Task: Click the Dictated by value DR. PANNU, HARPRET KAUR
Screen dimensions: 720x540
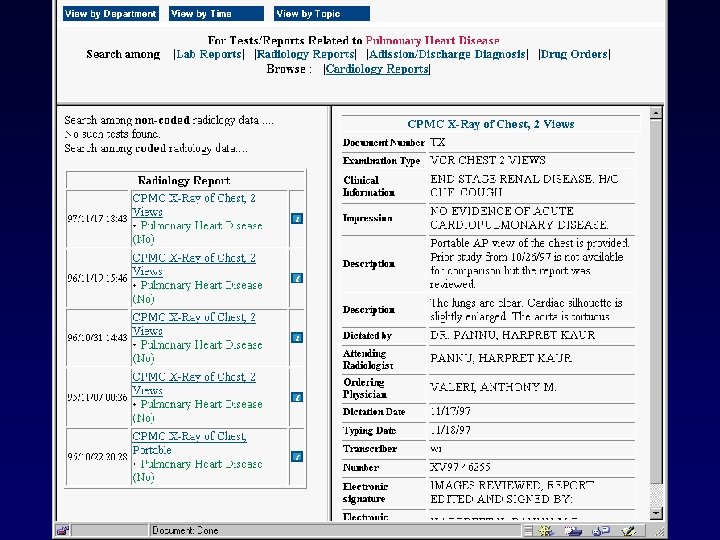Action: 512,335
